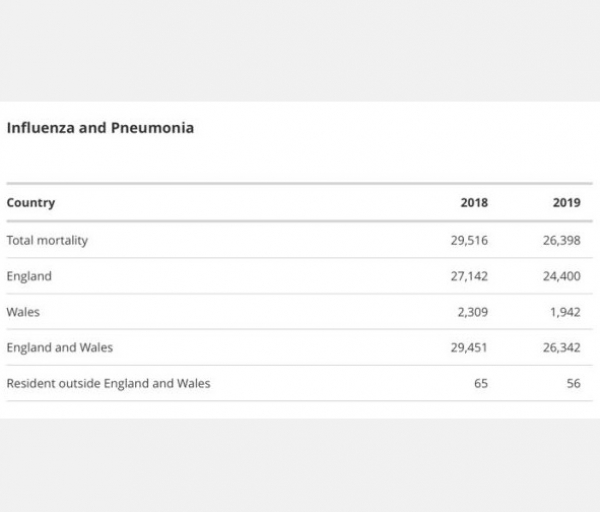Select Resident outside England and Wales label
The width and height of the screenshot is (600, 512).
(x=108, y=383)
